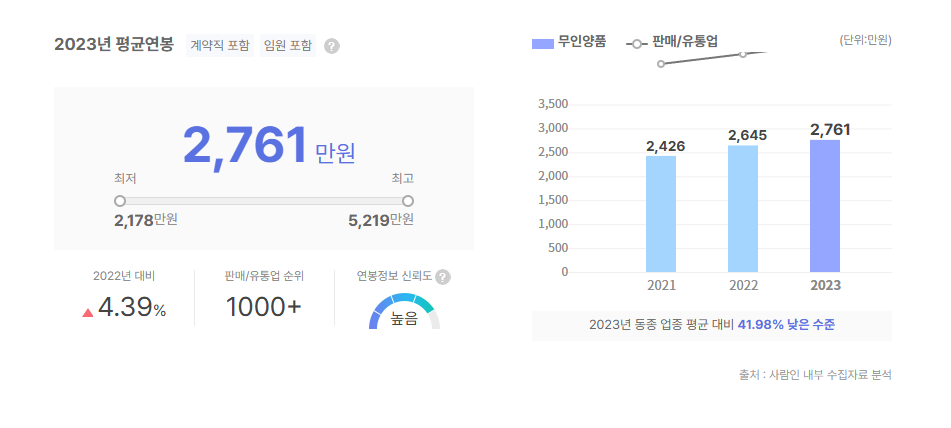951x428 pixels.
Task: Click the 4.39% year-over-year change value
Action: [x=132, y=309]
